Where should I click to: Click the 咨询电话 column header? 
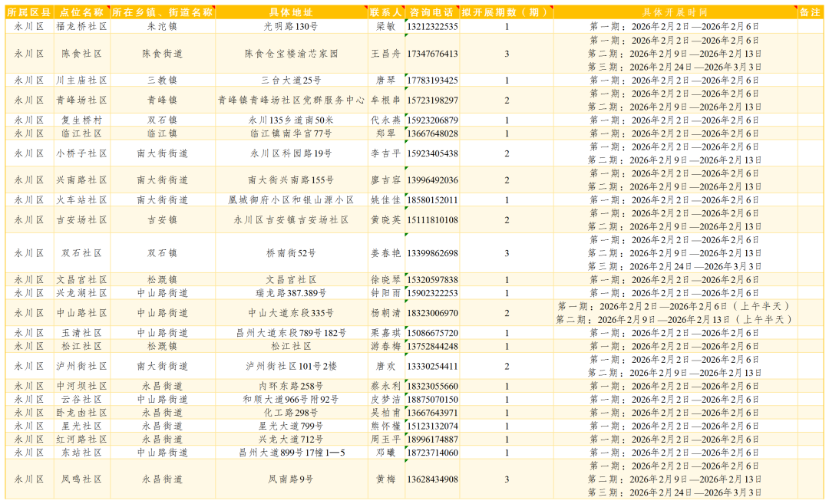(431, 12)
